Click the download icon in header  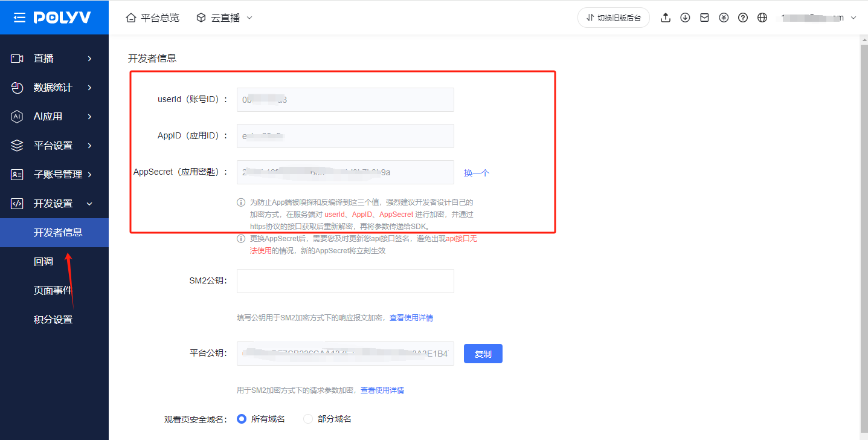pyautogui.click(x=685, y=18)
